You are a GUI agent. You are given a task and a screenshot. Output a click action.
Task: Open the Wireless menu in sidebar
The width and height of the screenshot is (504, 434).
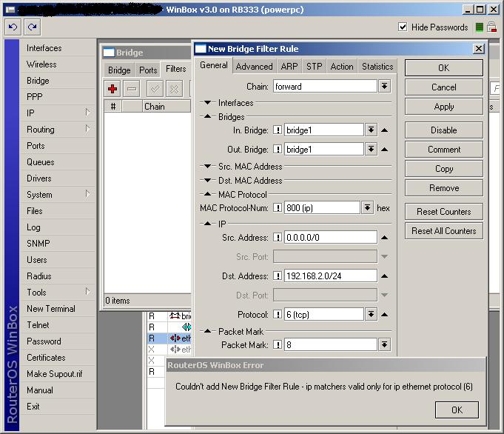click(41, 64)
